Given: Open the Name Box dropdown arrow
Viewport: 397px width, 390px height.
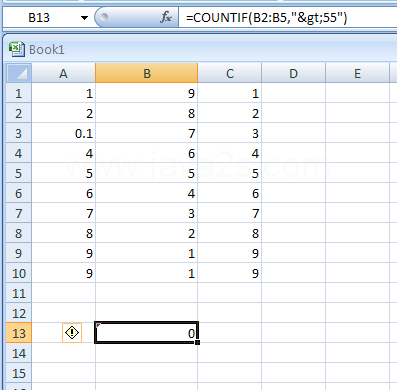Looking at the screenshot, I should [84, 18].
